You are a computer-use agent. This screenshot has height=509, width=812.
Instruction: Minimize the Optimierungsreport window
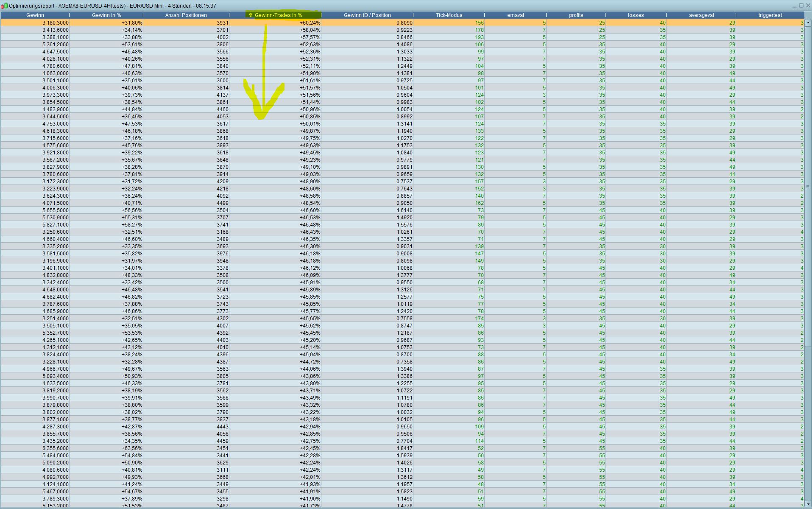795,6
